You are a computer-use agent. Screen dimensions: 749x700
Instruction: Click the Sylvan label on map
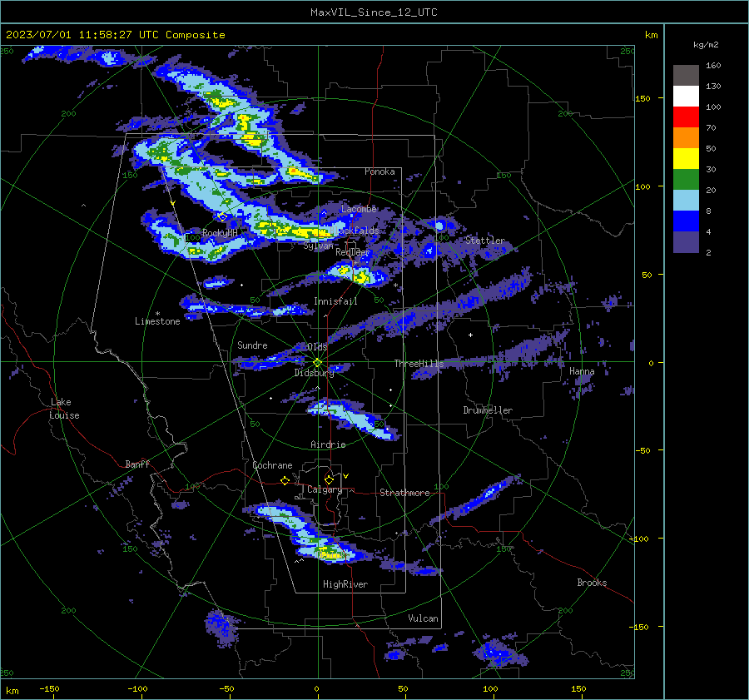point(318,246)
